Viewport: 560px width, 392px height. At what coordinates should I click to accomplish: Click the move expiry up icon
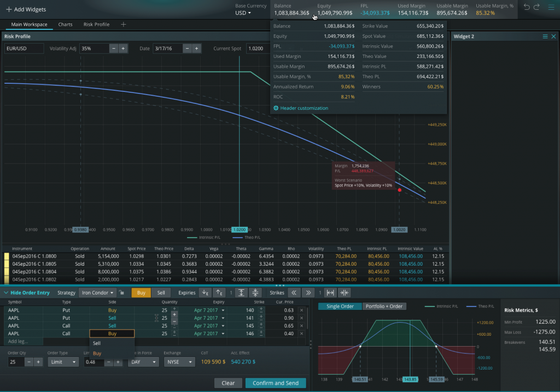point(219,293)
